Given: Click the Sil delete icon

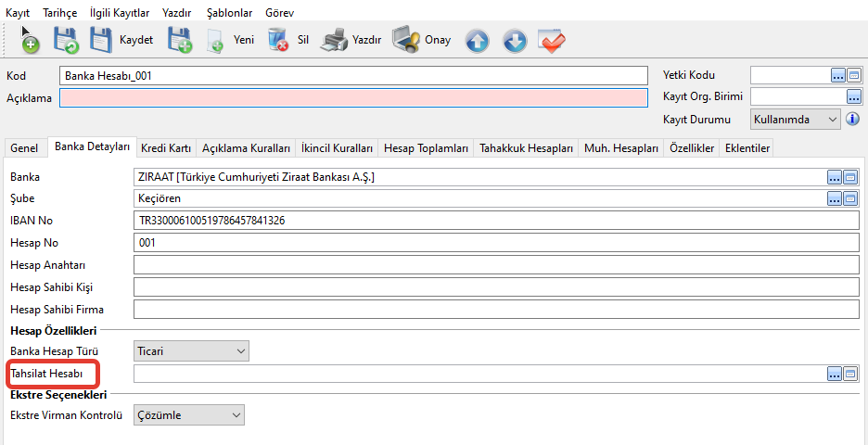Looking at the screenshot, I should pyautogui.click(x=278, y=40).
